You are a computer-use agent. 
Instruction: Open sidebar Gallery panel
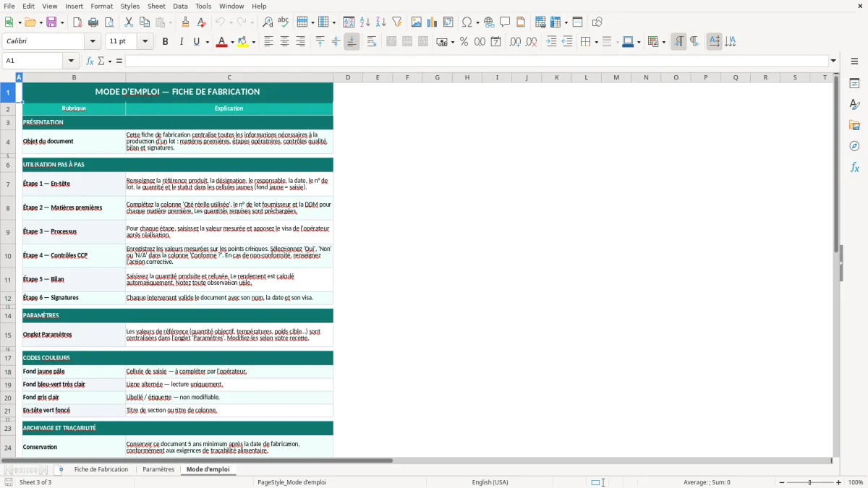coord(854,126)
